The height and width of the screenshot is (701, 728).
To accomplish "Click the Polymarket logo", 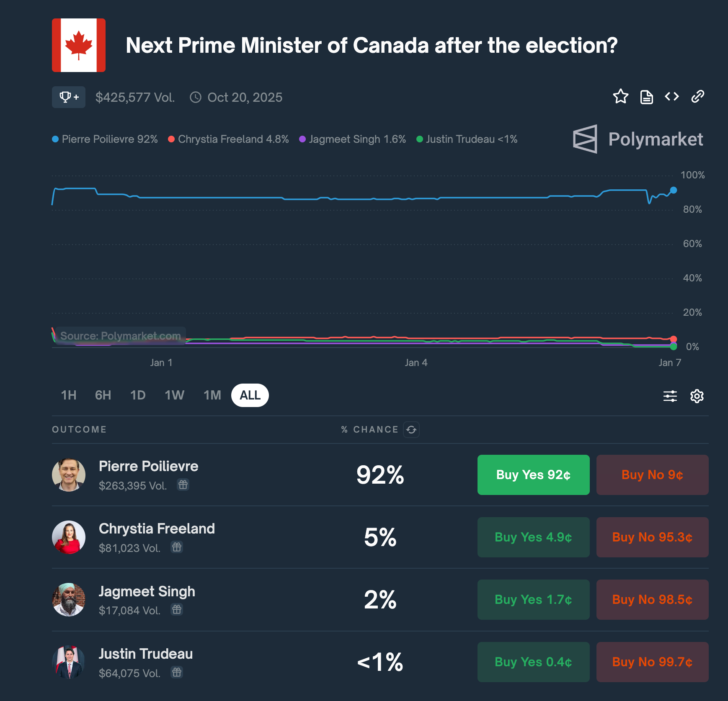I will tap(638, 139).
